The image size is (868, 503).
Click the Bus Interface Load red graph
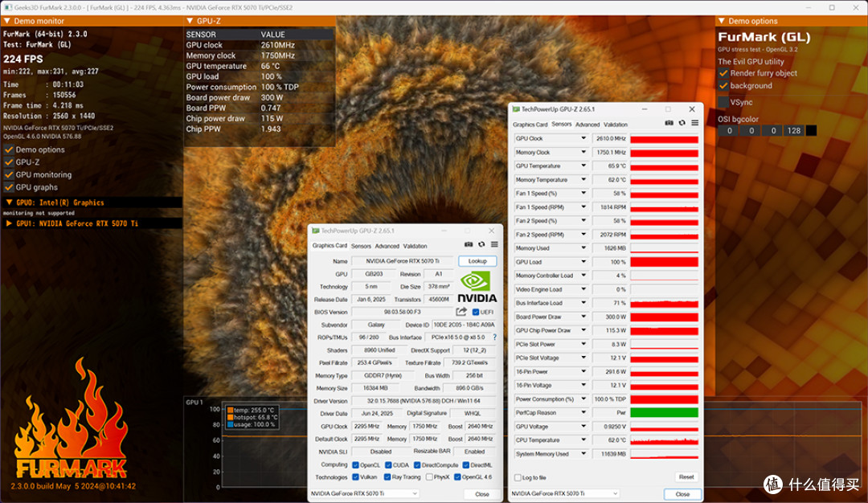665,303
